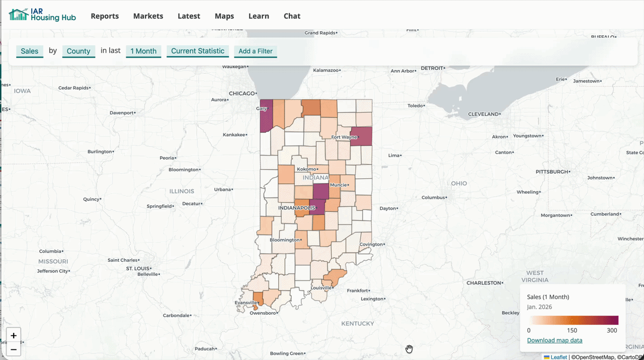Zoom in using the plus map control
Screen dimensions: 644x360
(14, 335)
